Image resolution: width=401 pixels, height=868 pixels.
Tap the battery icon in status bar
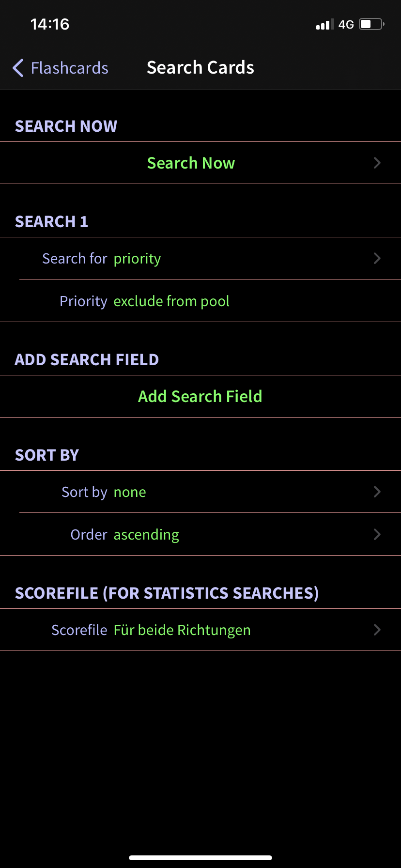point(371,24)
